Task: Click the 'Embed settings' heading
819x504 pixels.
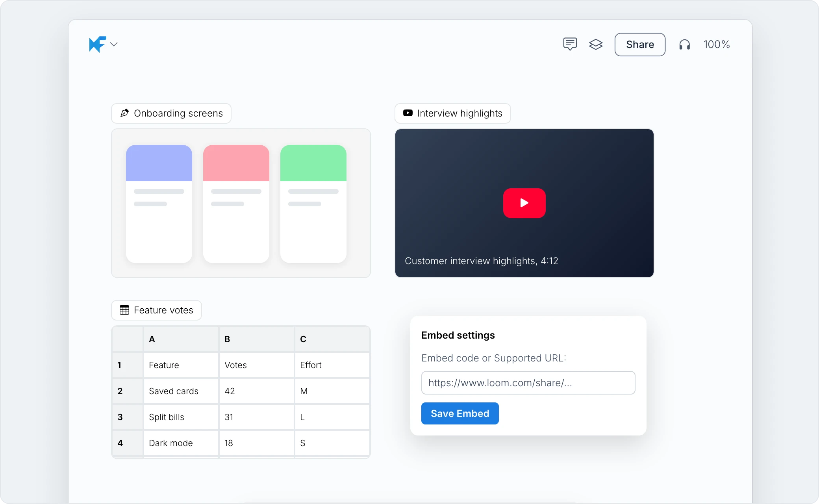Action: tap(458, 335)
